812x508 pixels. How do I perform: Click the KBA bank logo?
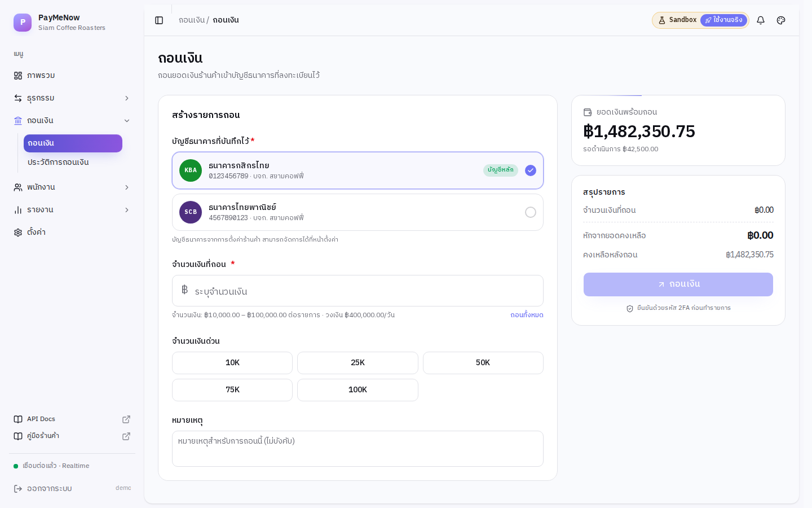click(191, 170)
